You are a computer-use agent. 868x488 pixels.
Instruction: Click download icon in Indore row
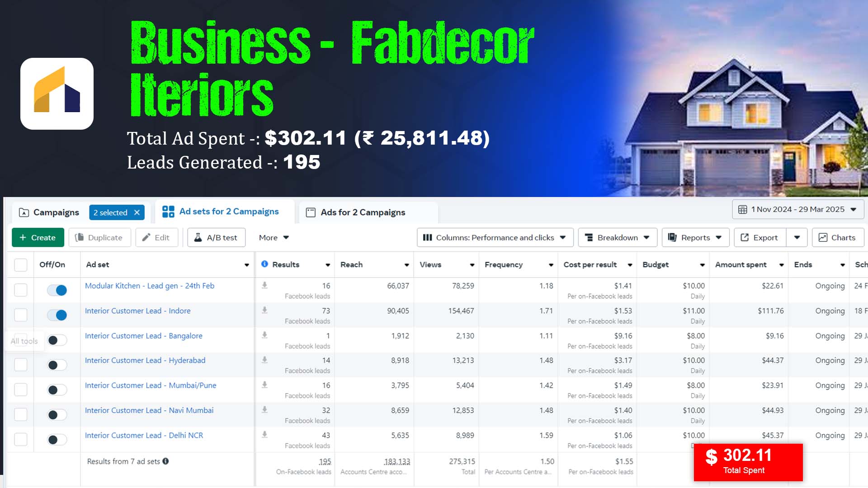(264, 310)
